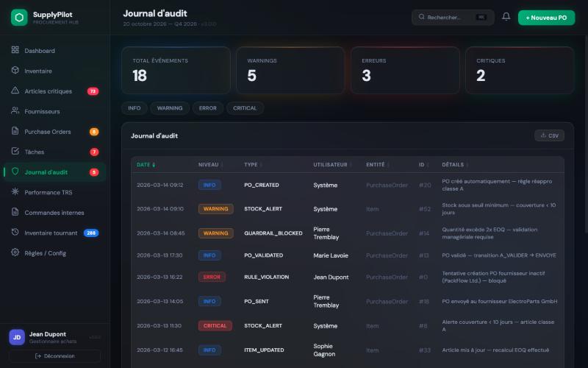The width and height of the screenshot is (588, 368).
Task: Open the Dashboard grid icon
Action: tap(15, 50)
